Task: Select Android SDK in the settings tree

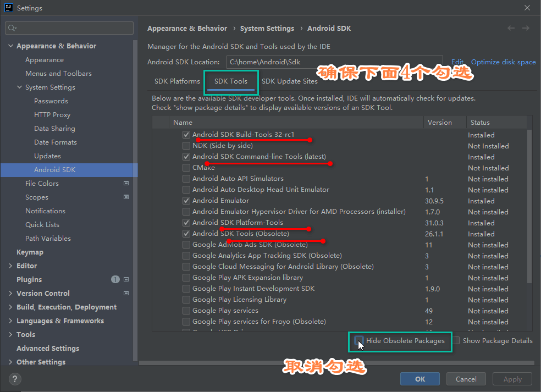Action: tap(69, 170)
